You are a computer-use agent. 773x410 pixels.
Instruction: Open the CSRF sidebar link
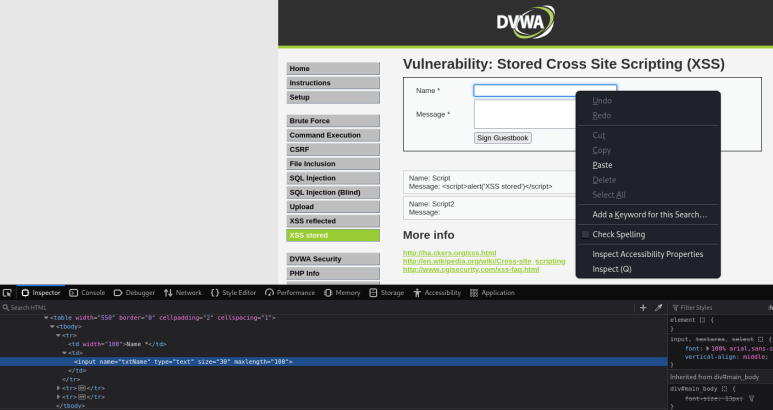point(333,149)
